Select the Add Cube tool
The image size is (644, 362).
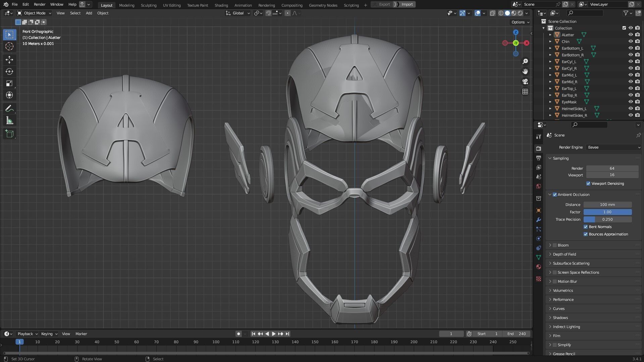point(9,134)
